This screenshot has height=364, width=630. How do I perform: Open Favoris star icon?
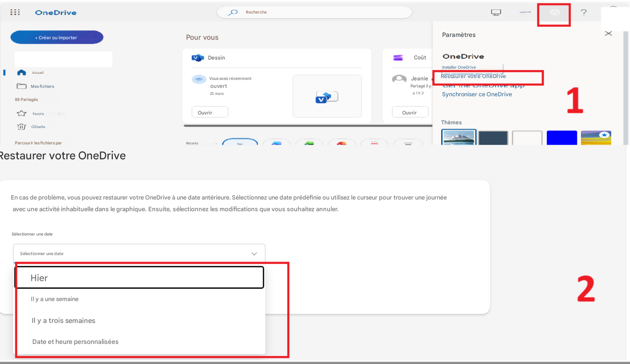(21, 114)
